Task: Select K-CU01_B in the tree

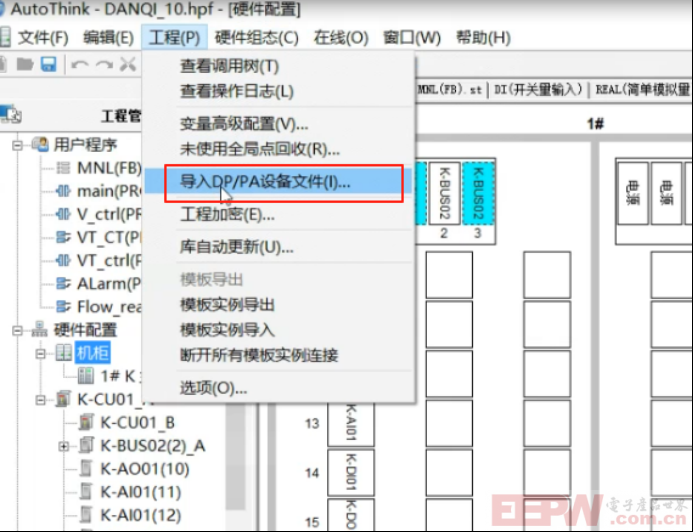Action: coord(138,422)
